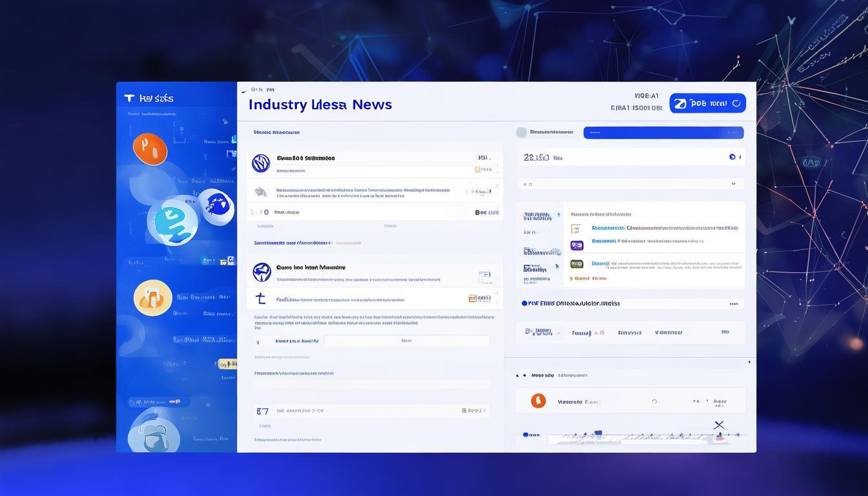
Task: Click the Industry News page title
Action: (320, 105)
